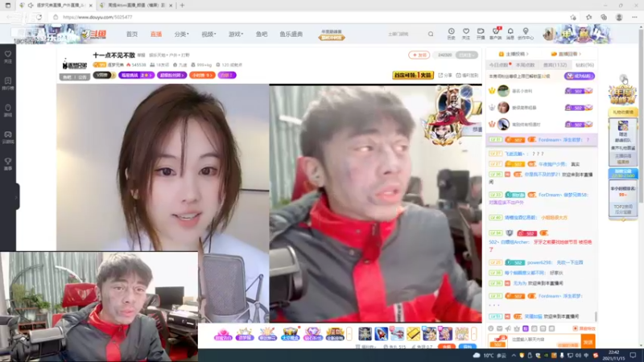644x362 pixels.
Task: Open the 鱼吧 forum tab
Action: 262,34
